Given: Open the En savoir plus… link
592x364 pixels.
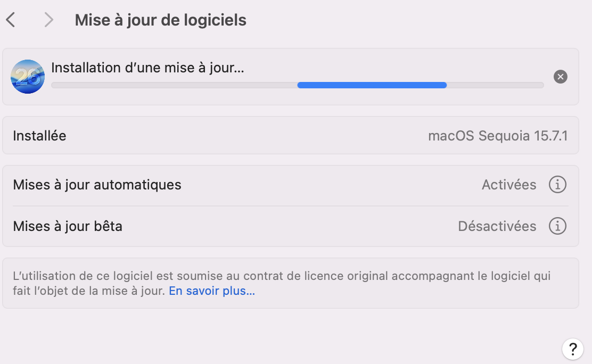Looking at the screenshot, I should pyautogui.click(x=212, y=292).
